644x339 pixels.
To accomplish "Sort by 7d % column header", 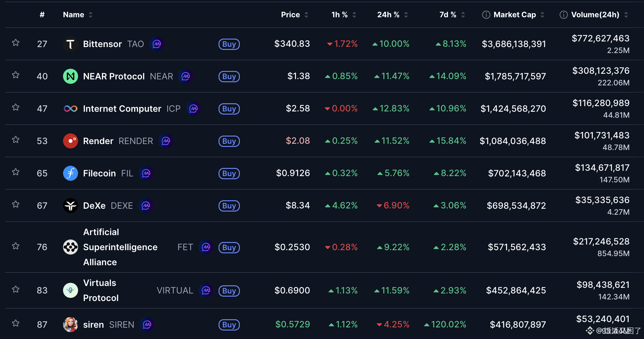I will click(x=451, y=15).
